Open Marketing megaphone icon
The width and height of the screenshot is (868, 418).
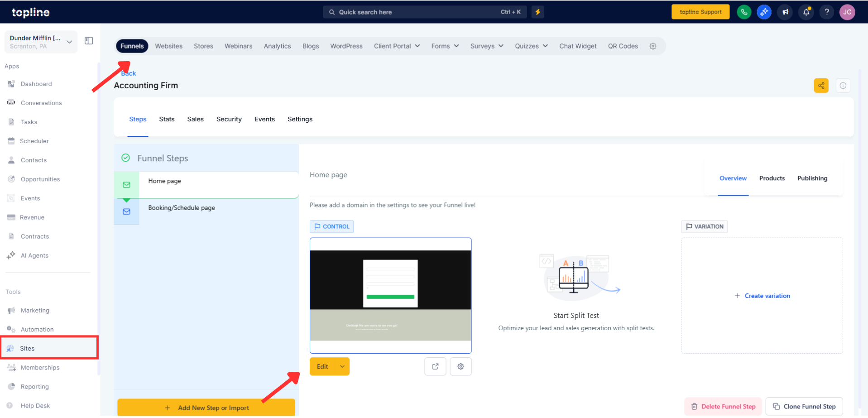[x=11, y=310]
